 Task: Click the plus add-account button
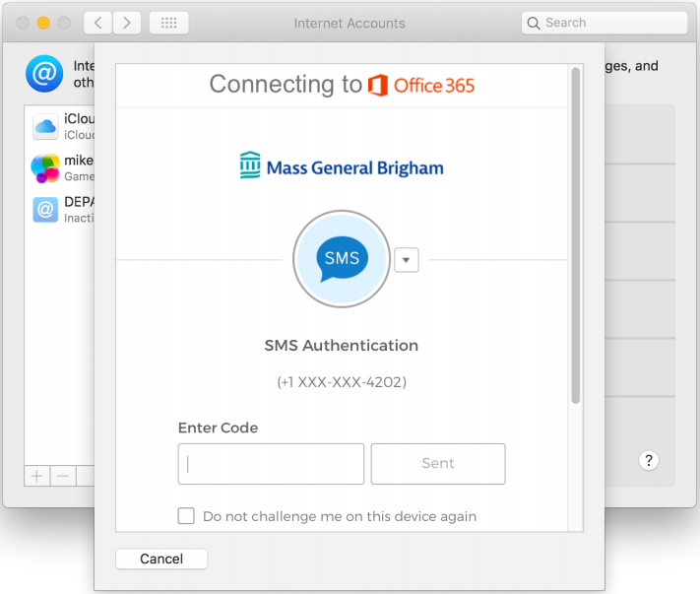(37, 476)
